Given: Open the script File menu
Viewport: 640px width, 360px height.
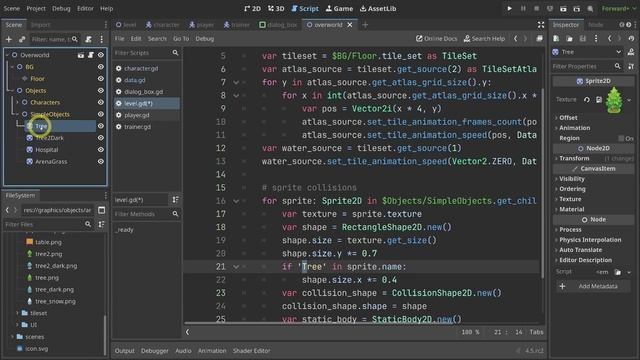Looking at the screenshot, I should coord(120,38).
